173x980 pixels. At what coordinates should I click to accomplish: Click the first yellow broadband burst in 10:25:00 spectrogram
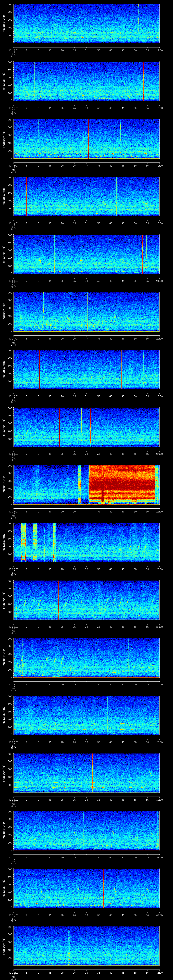click(23, 542)
